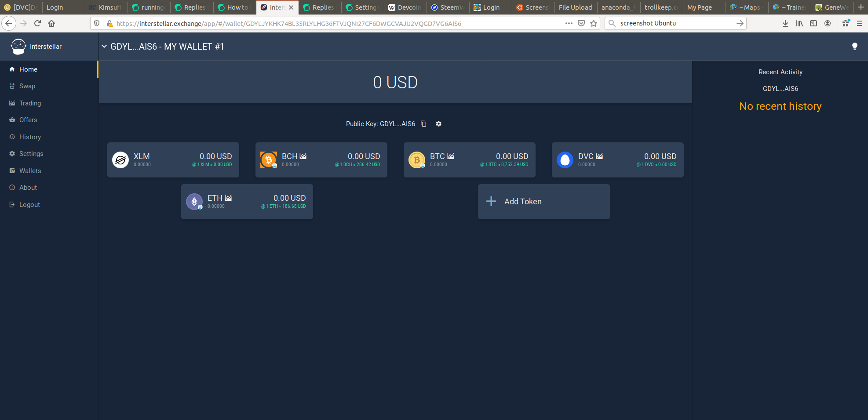Open the Firefox hamburger menu
This screenshot has width=868, height=420.
pos(860,23)
